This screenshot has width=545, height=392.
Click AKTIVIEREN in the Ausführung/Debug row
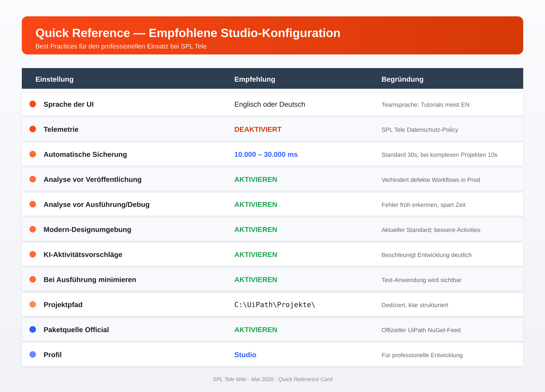pos(256,205)
